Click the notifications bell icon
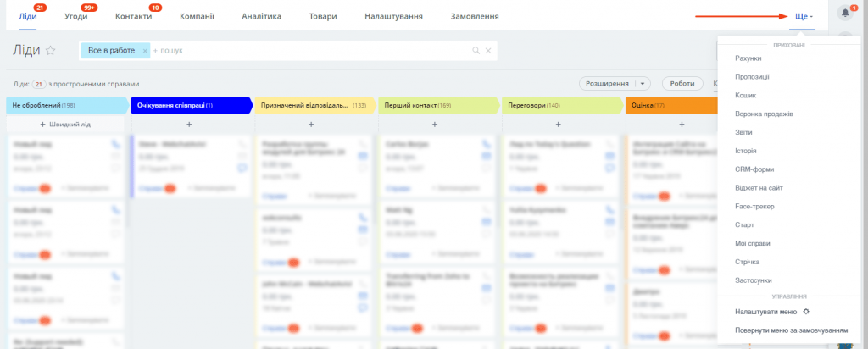 [845, 13]
